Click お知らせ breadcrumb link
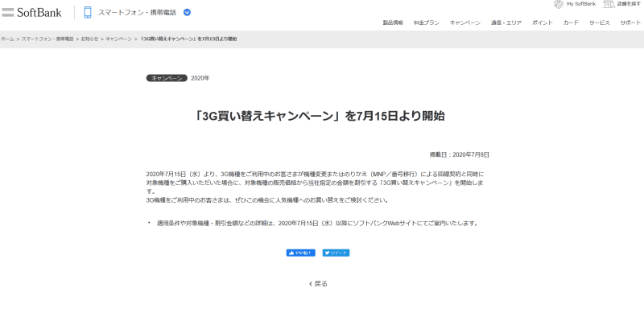Image resolution: width=644 pixels, height=329 pixels. point(89,39)
